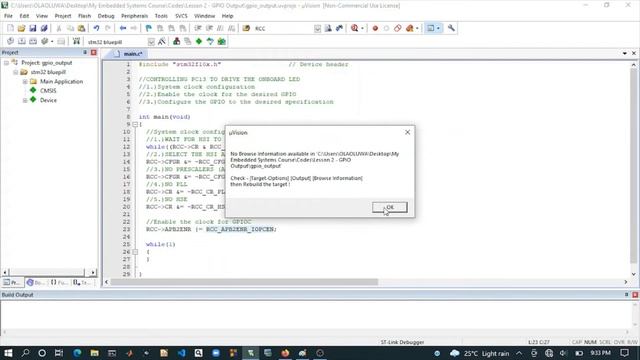Screen dimensions: 640x360
Task: Close the uVision message dialog
Action: (407, 132)
